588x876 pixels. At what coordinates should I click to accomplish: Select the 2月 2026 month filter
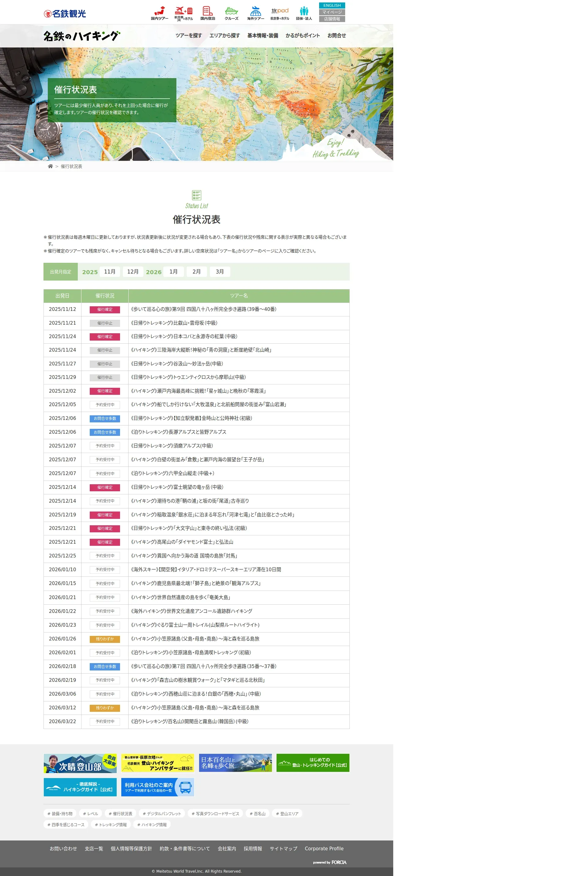[x=197, y=271]
